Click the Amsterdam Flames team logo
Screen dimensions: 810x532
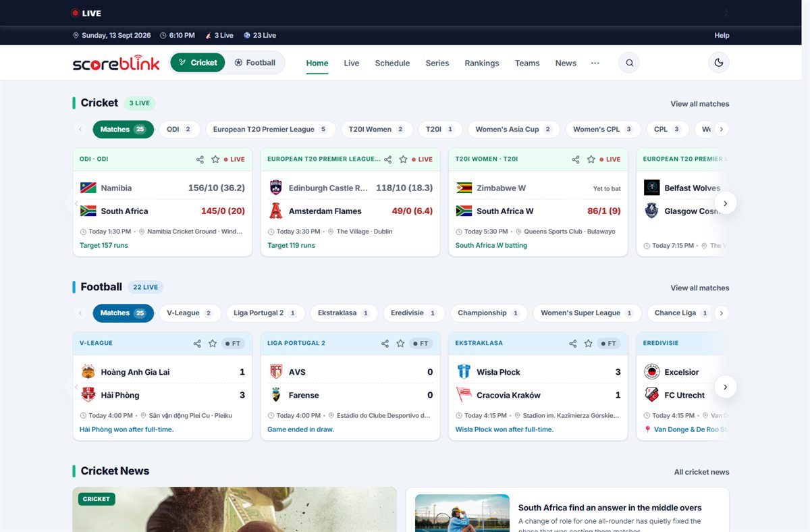[x=275, y=211]
